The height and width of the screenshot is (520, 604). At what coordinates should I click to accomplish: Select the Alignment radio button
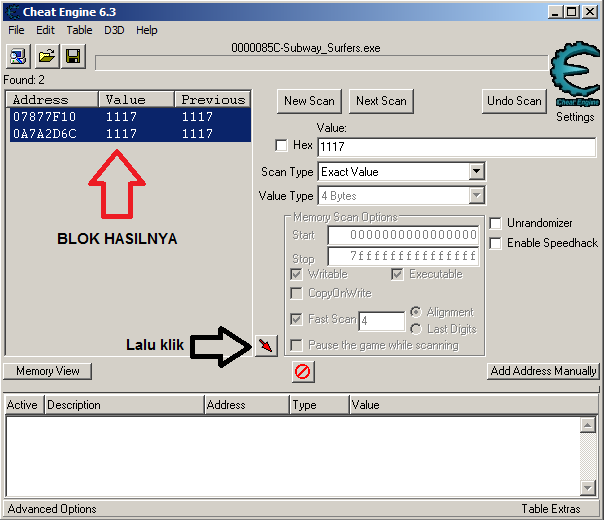point(416,312)
